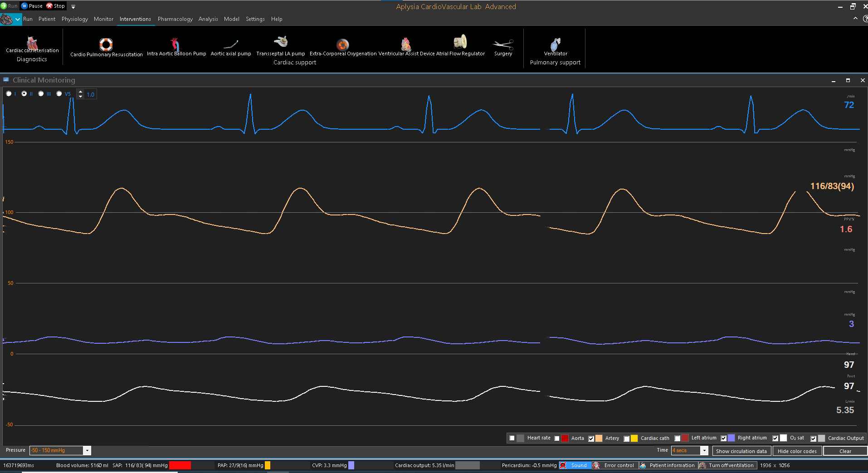Open the Pharmacology menu tab
Viewport: 868px width, 473px height.
(175, 19)
